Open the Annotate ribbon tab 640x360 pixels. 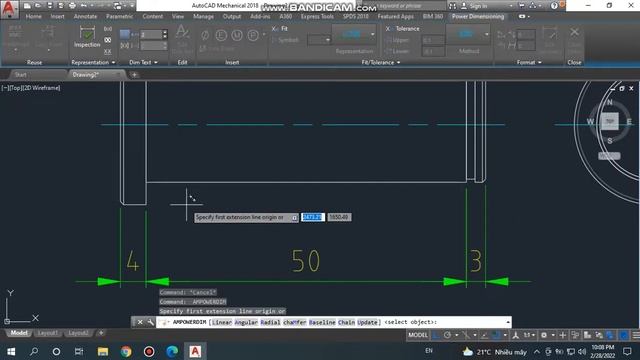(85, 17)
